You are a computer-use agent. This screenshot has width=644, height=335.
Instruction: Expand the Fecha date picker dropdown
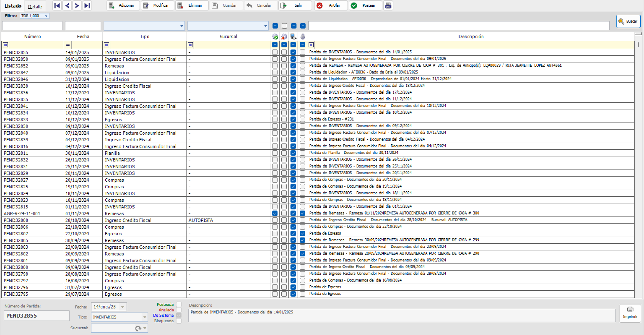click(123, 306)
